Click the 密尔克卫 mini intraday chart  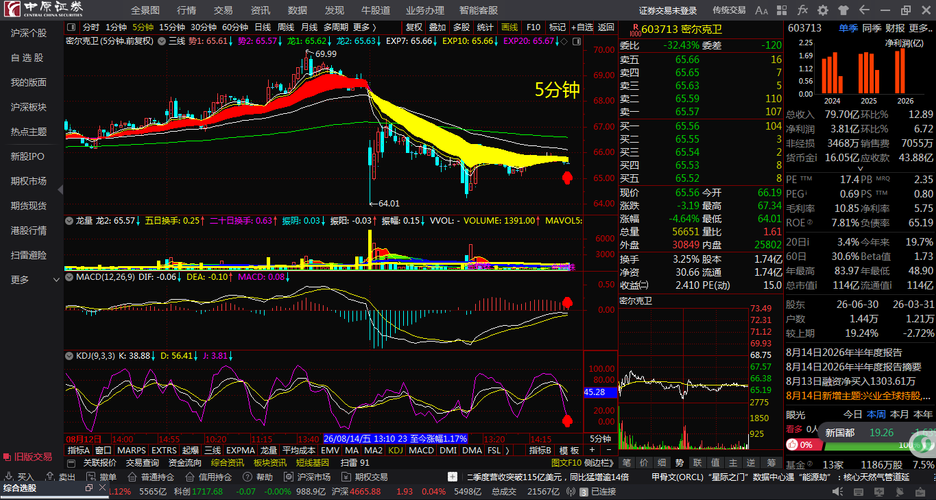[x=683, y=378]
